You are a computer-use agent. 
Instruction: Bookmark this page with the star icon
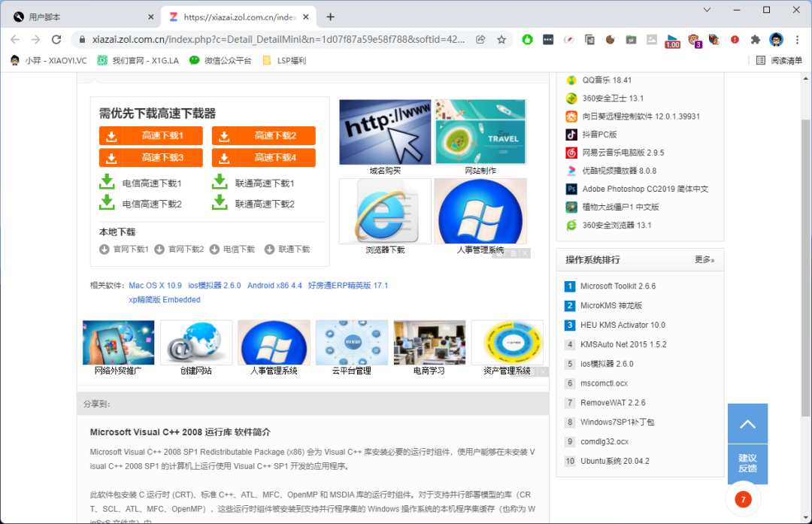501,39
